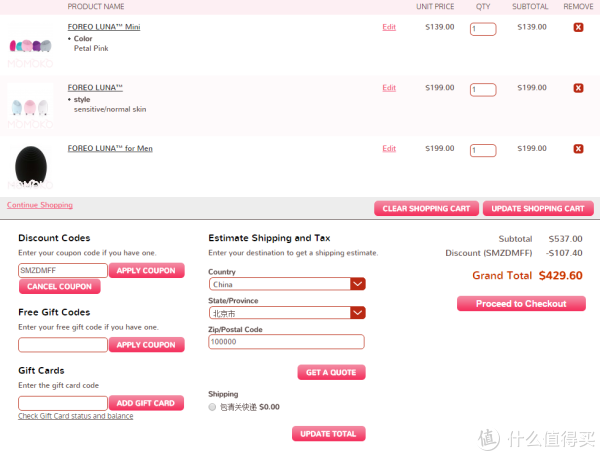This screenshot has height=456, width=600.
Task: Remove FOREO LUNA Mini from cart
Action: coord(578,27)
